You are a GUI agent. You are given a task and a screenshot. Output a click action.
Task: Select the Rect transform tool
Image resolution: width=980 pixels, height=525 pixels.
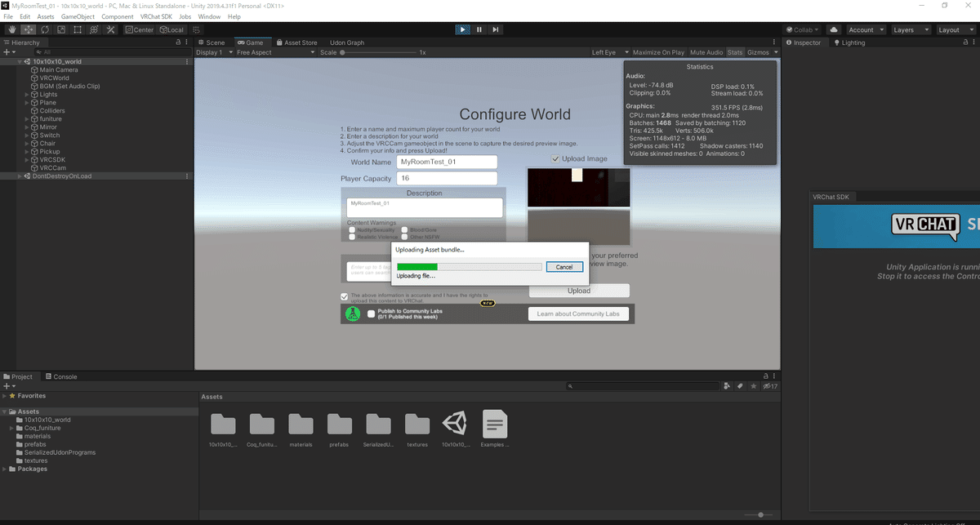(x=77, y=30)
